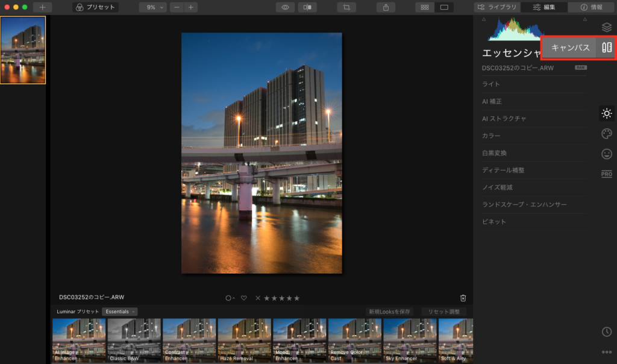Select the filmstrip photo thumbnail

click(23, 50)
